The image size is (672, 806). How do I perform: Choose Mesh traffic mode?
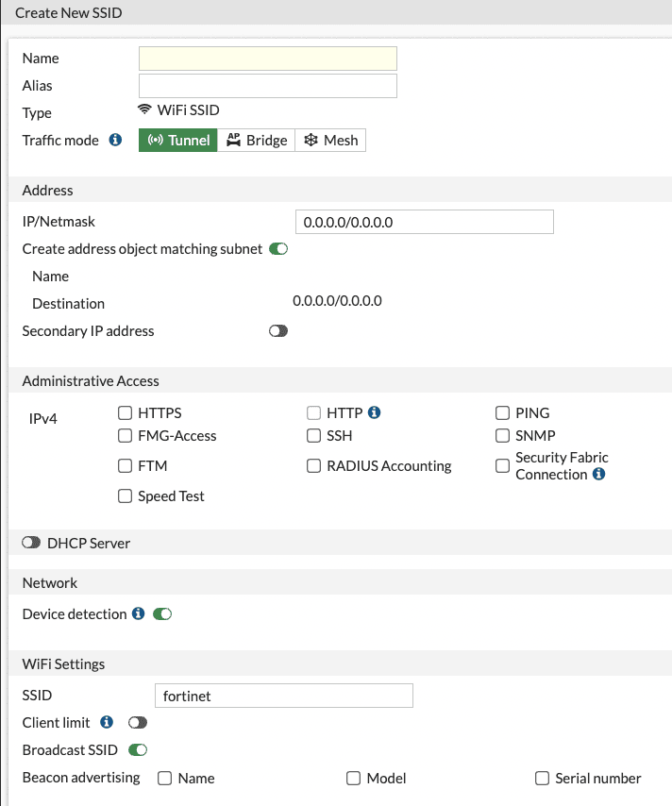[x=330, y=140]
